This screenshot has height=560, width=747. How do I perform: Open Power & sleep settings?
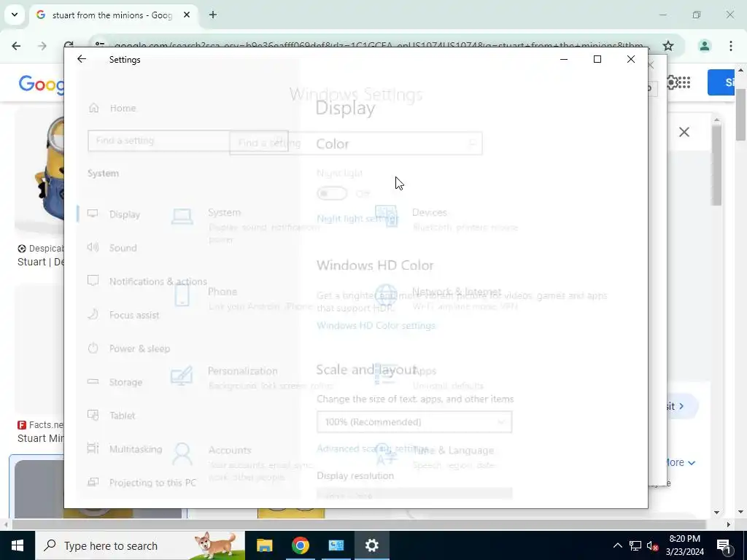(128, 348)
